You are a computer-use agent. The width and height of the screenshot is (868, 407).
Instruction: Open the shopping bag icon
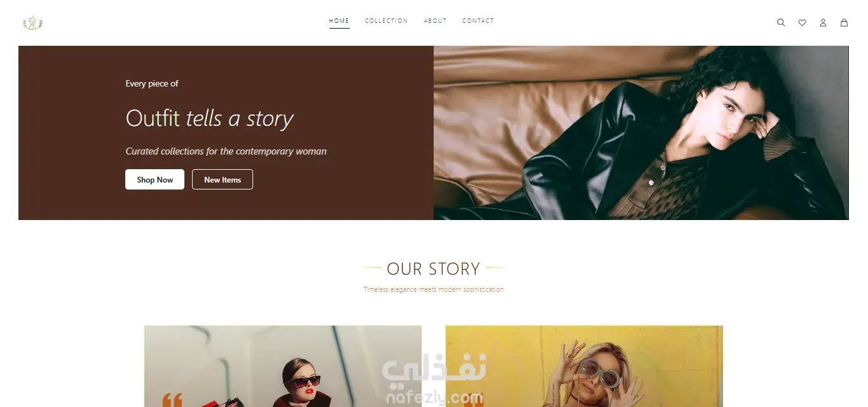point(844,22)
